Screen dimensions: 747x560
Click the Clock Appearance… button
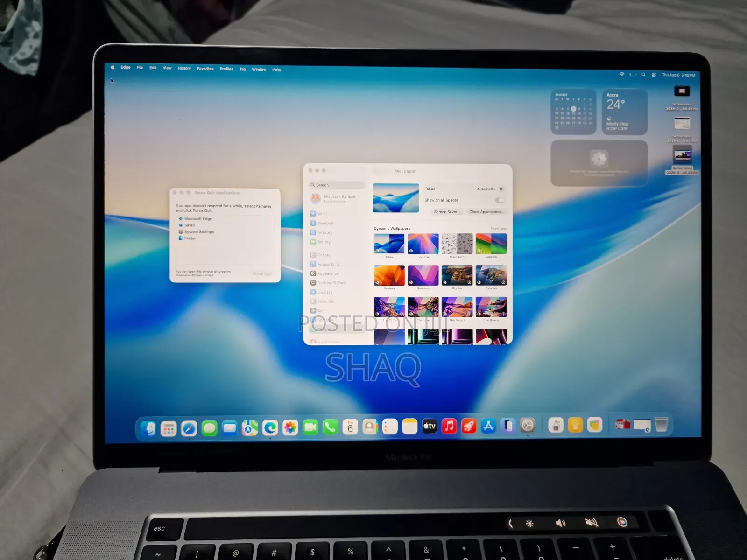pyautogui.click(x=486, y=212)
